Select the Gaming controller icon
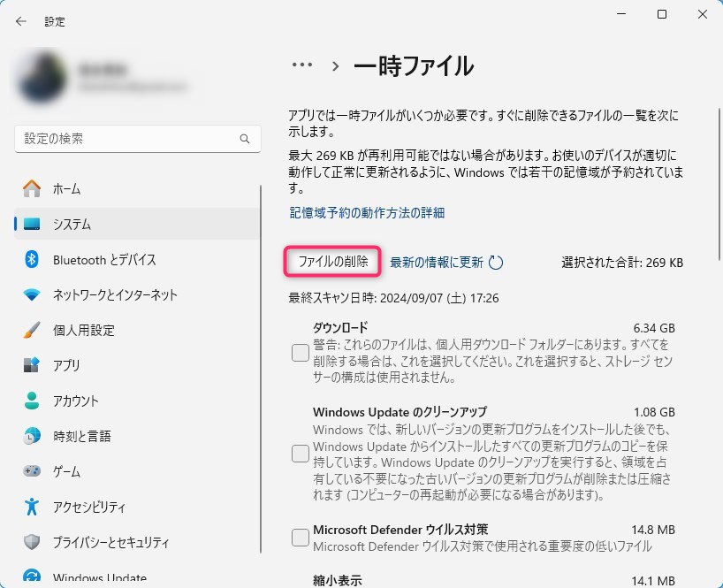This screenshot has height=588, width=723. pos(32,471)
